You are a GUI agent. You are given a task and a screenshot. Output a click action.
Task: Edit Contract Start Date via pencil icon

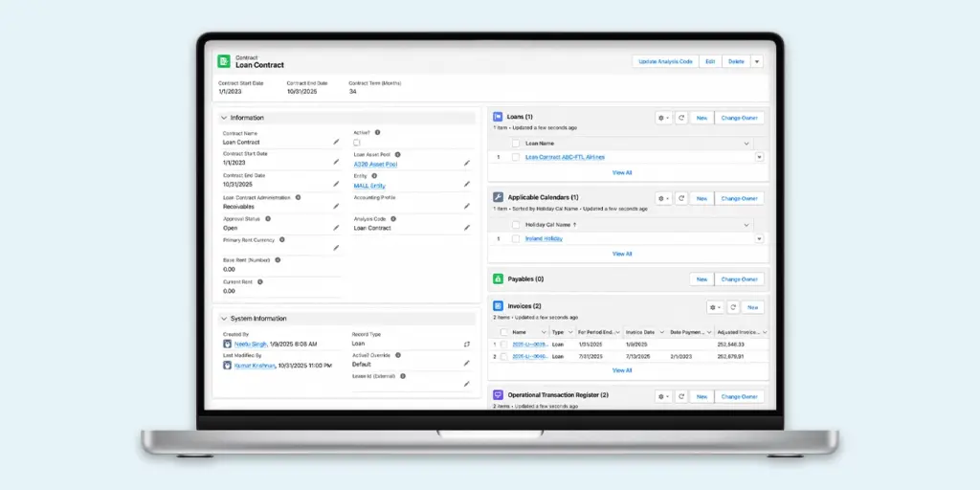click(336, 162)
